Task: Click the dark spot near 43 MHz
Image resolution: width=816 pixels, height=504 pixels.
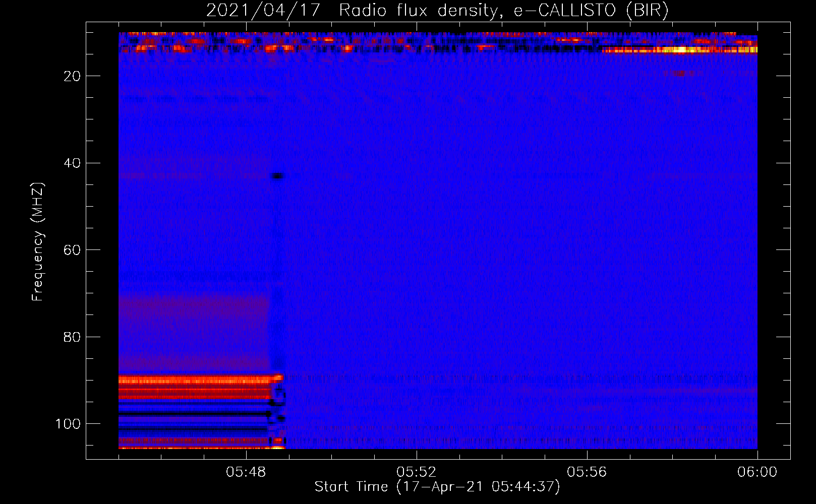Action: pyautogui.click(x=278, y=176)
